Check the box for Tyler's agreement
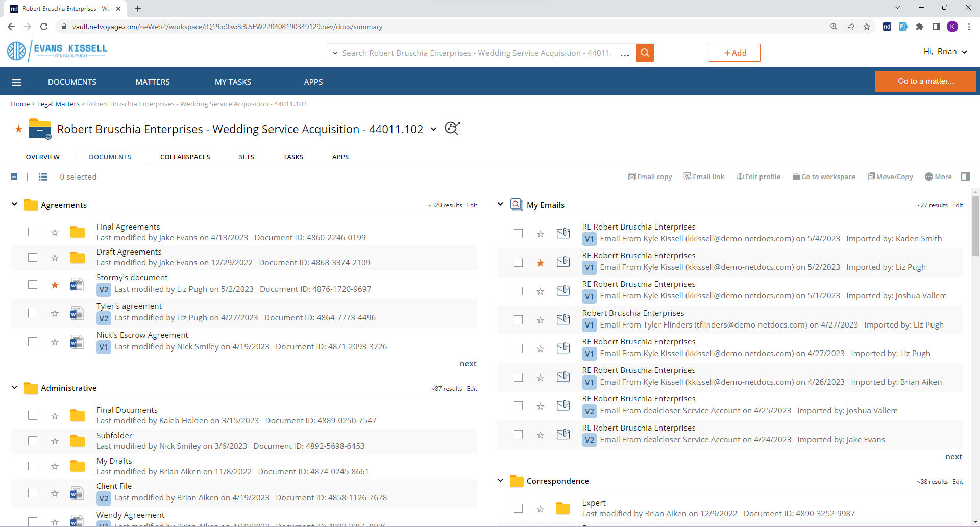Viewport: 980px width, 527px height. [x=33, y=313]
